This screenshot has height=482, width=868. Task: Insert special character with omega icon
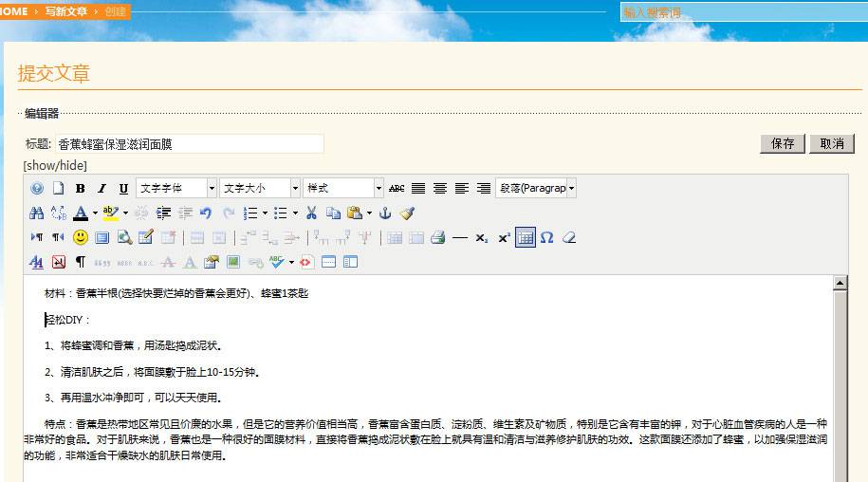coord(547,238)
